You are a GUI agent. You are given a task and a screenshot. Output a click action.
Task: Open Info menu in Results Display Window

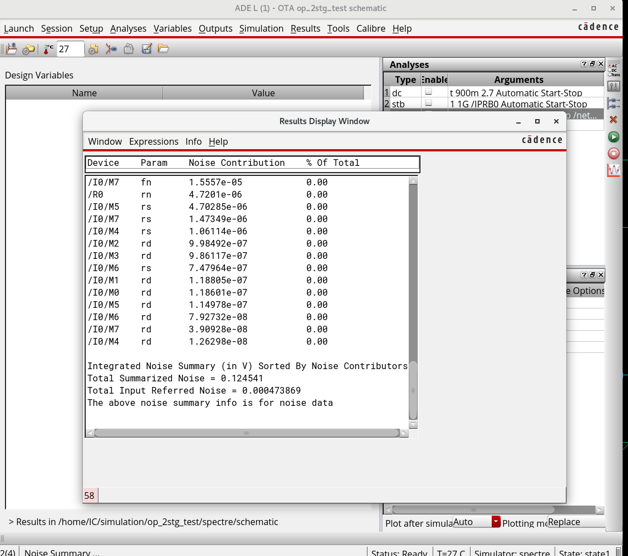193,141
